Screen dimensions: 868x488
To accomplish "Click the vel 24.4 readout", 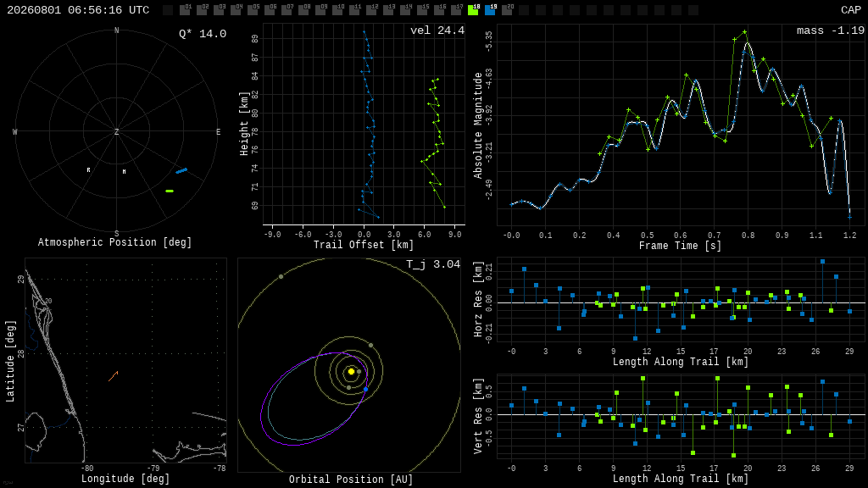I will [437, 30].
